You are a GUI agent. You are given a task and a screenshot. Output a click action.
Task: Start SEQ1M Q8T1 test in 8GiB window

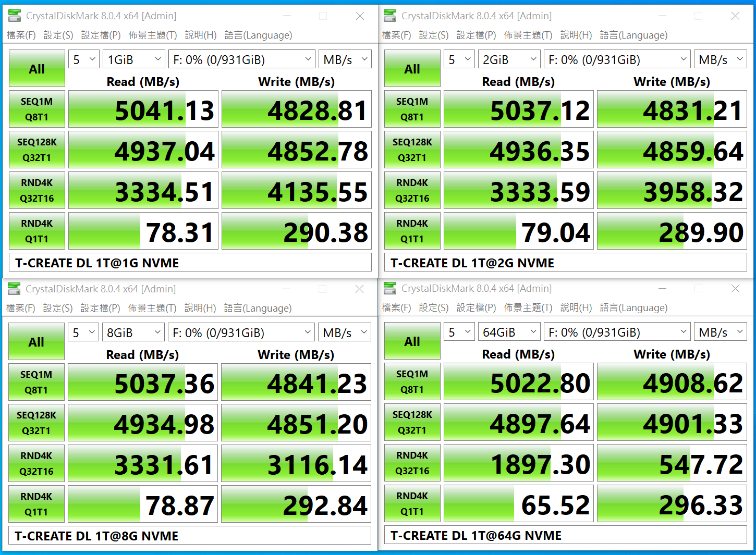(36, 382)
